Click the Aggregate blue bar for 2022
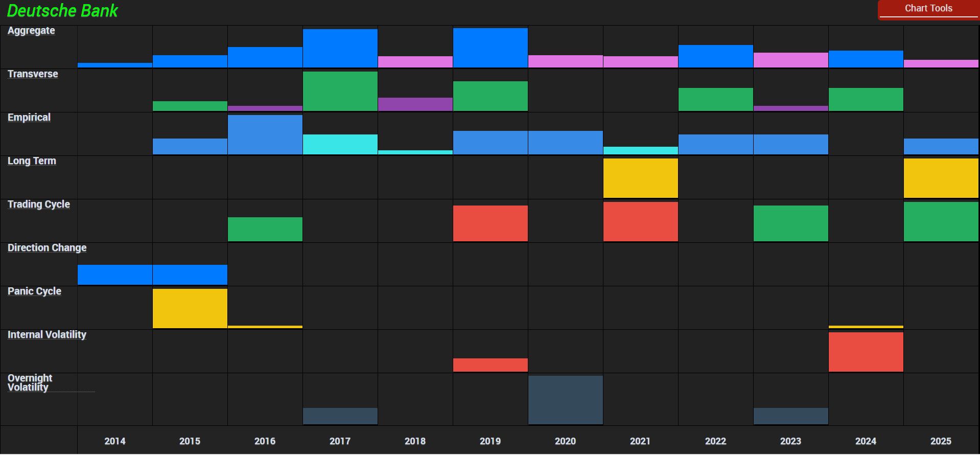Image resolution: width=980 pixels, height=455 pixels. [716, 56]
